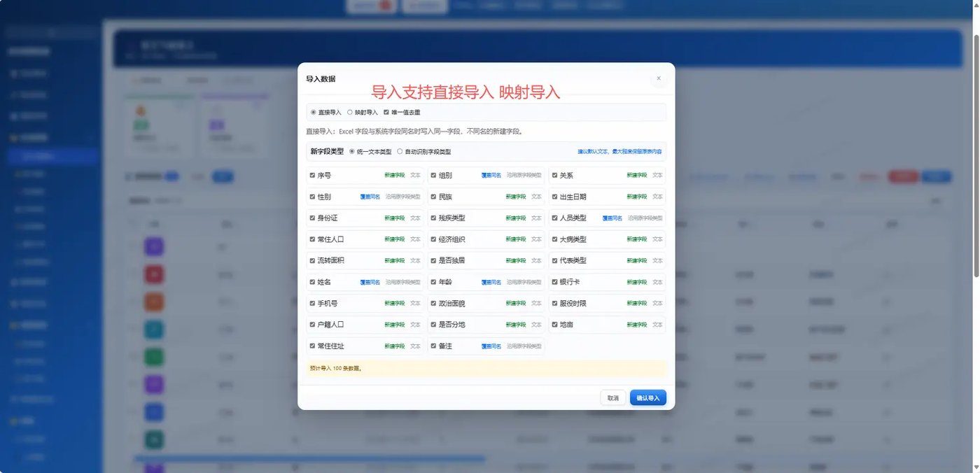Image resolution: width=980 pixels, height=473 pixels.
Task: Uncheck the 流转面积 field checkbox
Action: [312, 260]
